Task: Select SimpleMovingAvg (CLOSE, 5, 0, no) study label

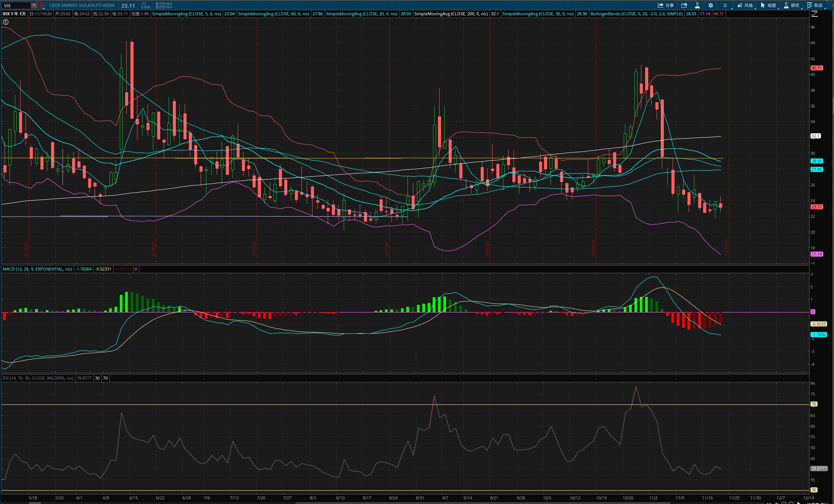Action: (187, 14)
